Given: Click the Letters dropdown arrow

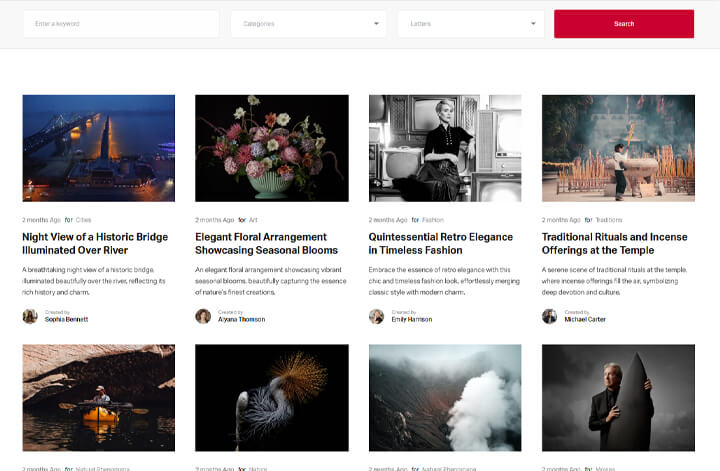Looking at the screenshot, I should pyautogui.click(x=533, y=24).
